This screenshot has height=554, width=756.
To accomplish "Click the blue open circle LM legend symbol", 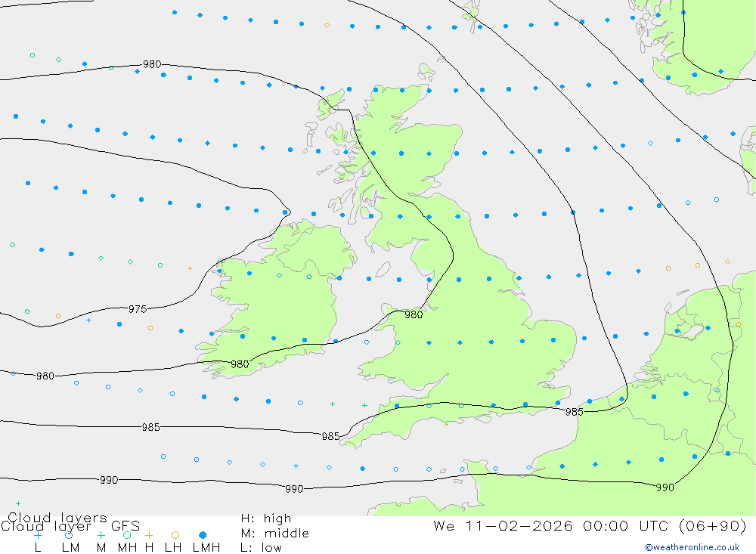I will tap(69, 535).
